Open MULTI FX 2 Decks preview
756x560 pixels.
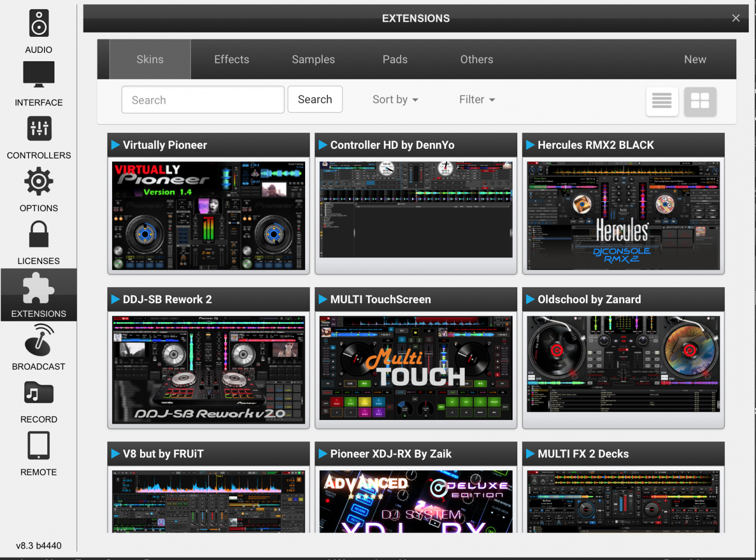pos(623,501)
